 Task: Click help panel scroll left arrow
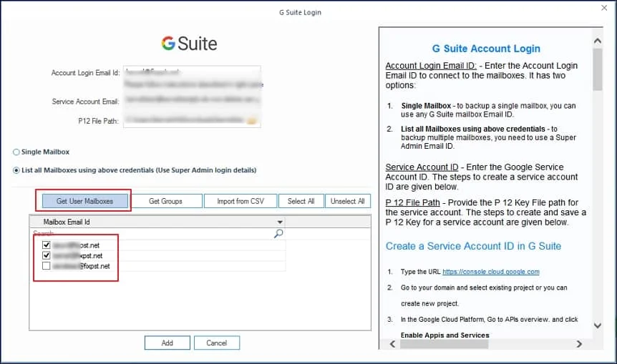(x=392, y=344)
